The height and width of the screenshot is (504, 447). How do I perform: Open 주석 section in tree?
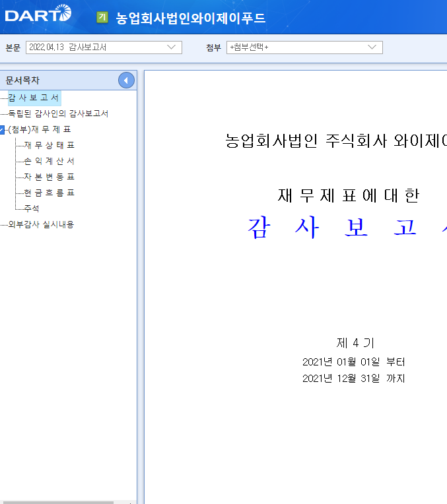coord(32,208)
